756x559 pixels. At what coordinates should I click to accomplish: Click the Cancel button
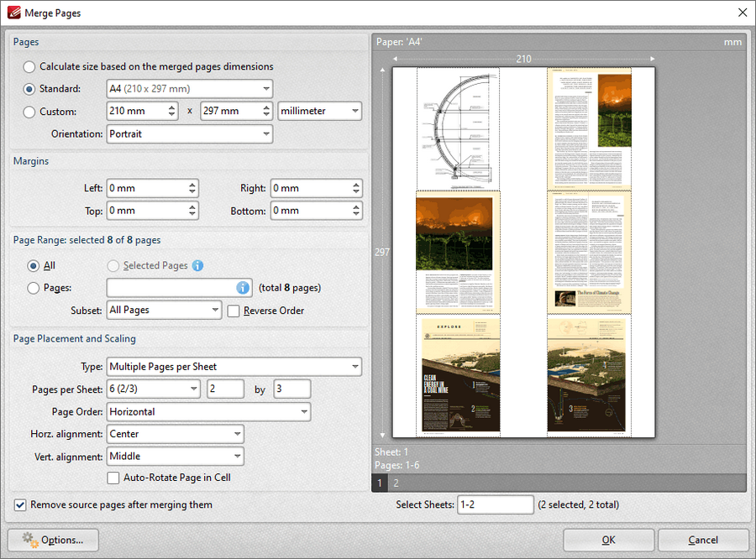click(703, 541)
